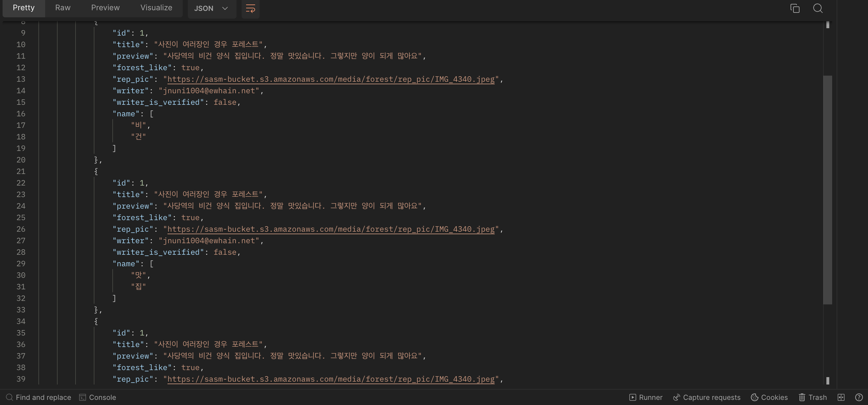Click the response vertical scrollbar thumb
The height and width of the screenshot is (405, 868).
pos(828,190)
